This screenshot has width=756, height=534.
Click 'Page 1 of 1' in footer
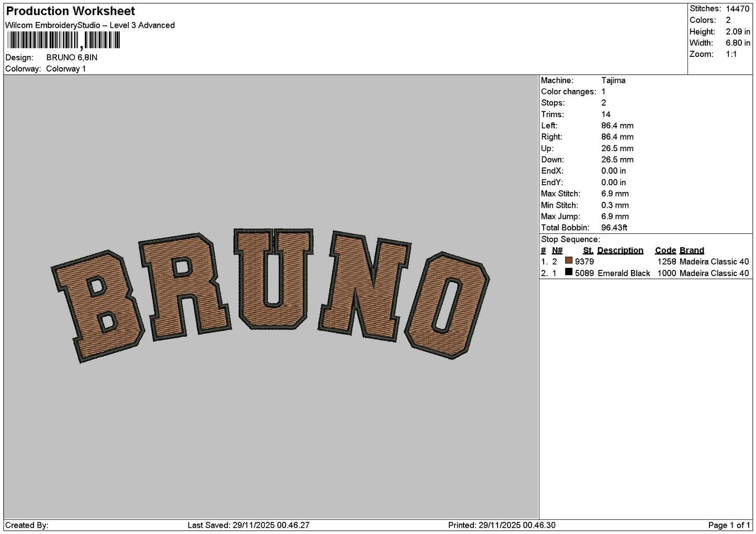pos(729,525)
